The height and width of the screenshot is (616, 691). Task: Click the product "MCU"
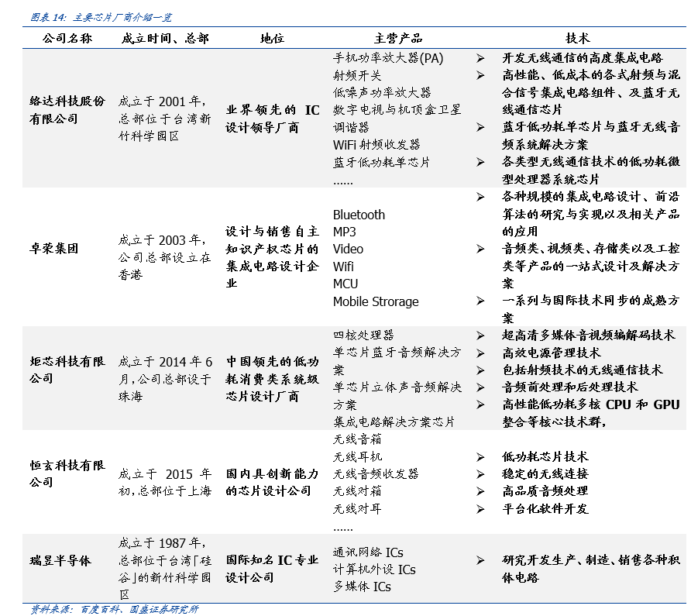tap(345, 284)
